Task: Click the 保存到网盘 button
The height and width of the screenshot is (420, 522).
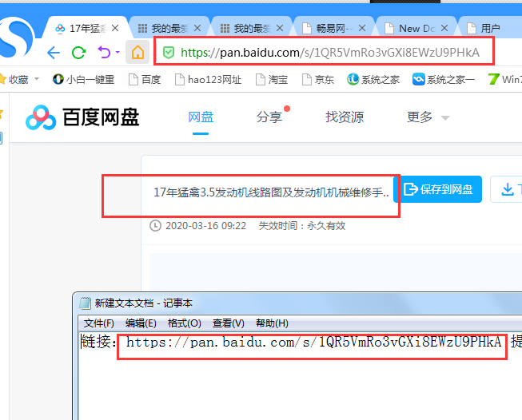Action: click(x=438, y=189)
